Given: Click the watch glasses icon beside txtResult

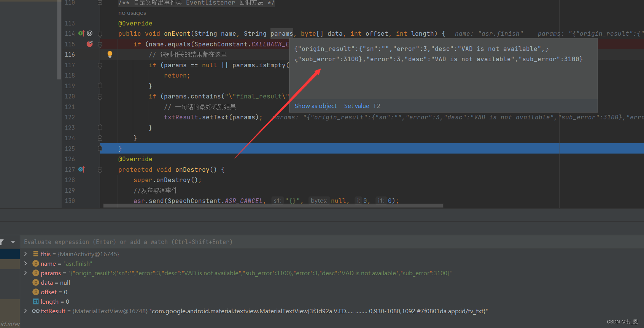Looking at the screenshot, I should pyautogui.click(x=36, y=311).
